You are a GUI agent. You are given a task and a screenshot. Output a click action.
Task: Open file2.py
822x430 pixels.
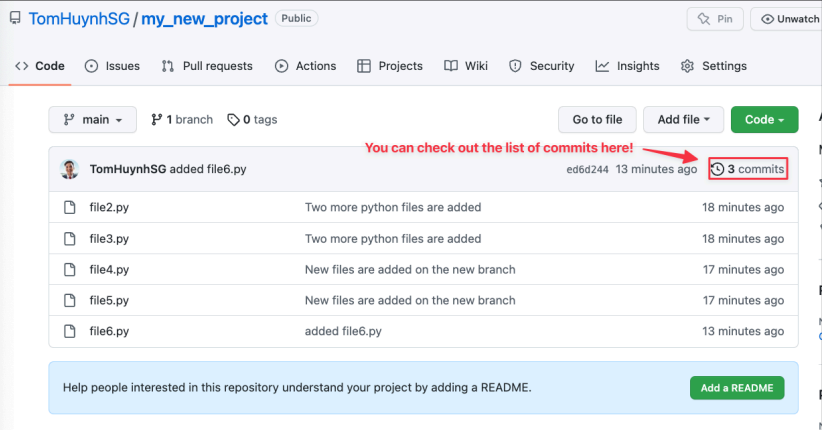(109, 207)
